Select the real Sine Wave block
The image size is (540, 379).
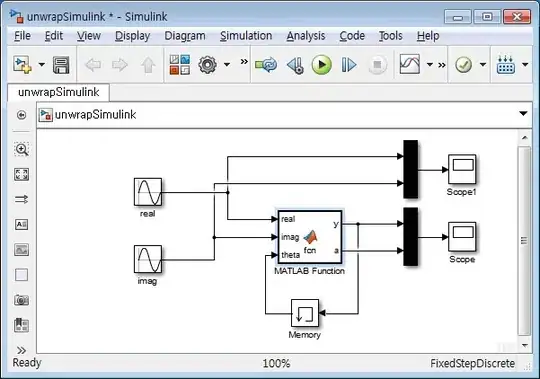148,192
